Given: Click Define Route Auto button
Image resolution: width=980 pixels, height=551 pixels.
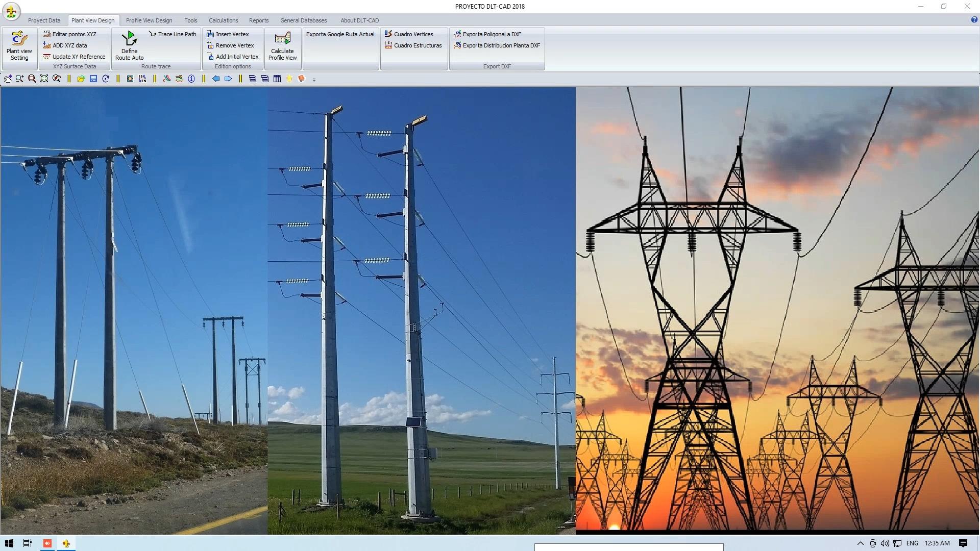Looking at the screenshot, I should coord(129,46).
